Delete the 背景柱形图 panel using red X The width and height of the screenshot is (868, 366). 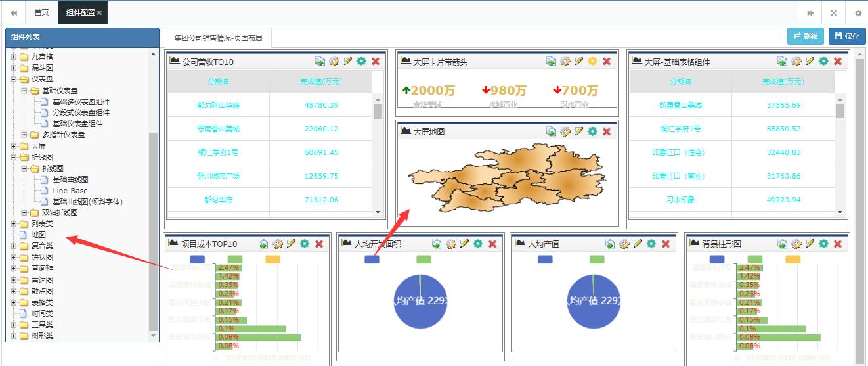[838, 244]
